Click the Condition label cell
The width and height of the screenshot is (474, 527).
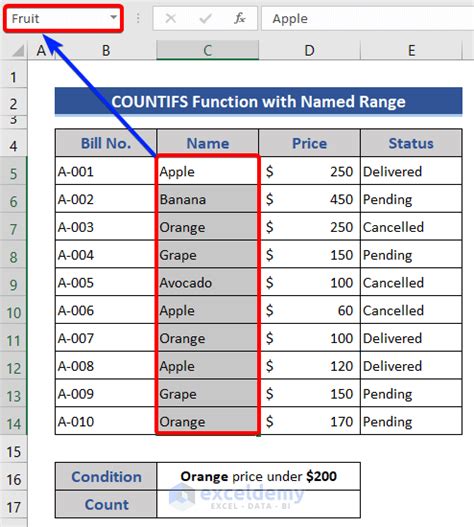coord(106,476)
